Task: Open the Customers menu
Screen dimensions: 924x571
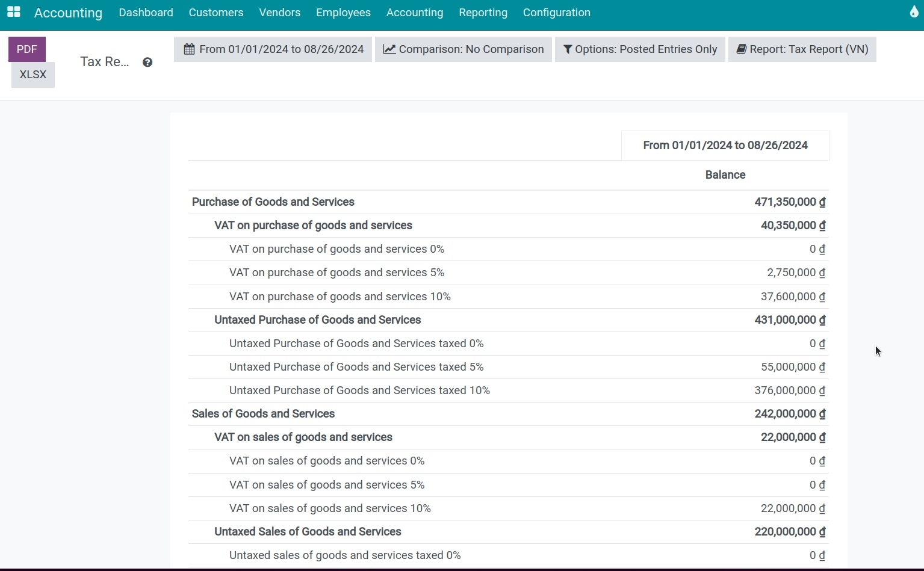Action: click(216, 13)
